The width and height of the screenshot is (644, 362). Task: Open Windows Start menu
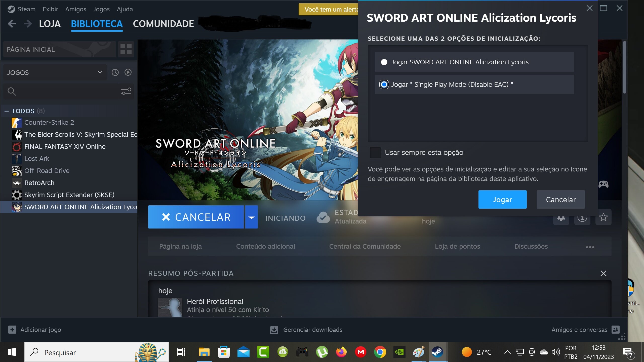(12, 352)
